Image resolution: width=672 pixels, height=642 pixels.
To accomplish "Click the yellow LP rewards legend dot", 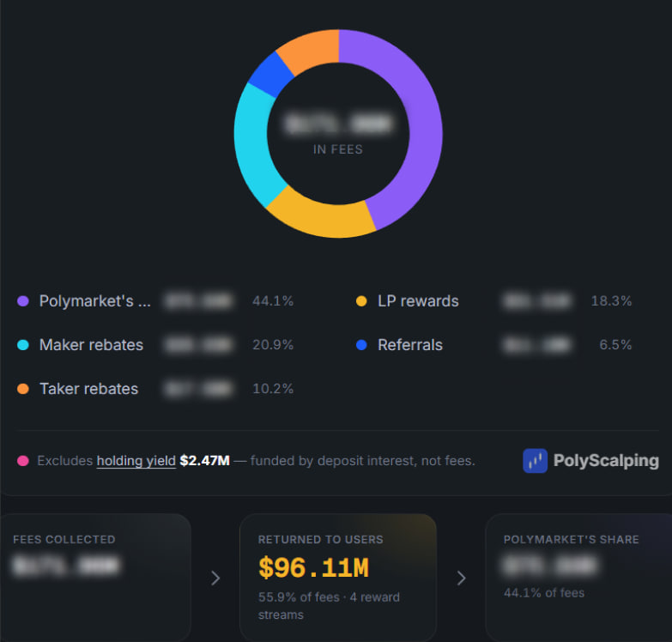I will pyautogui.click(x=361, y=301).
